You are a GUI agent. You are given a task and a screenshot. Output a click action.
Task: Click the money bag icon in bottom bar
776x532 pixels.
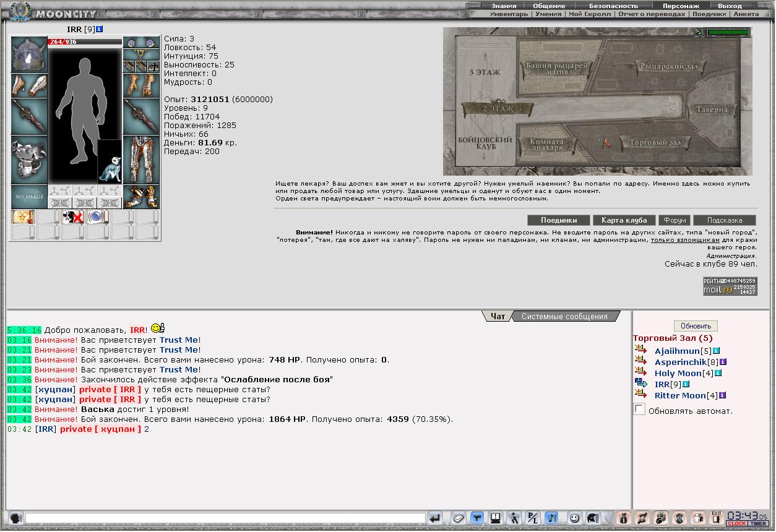coord(623,518)
